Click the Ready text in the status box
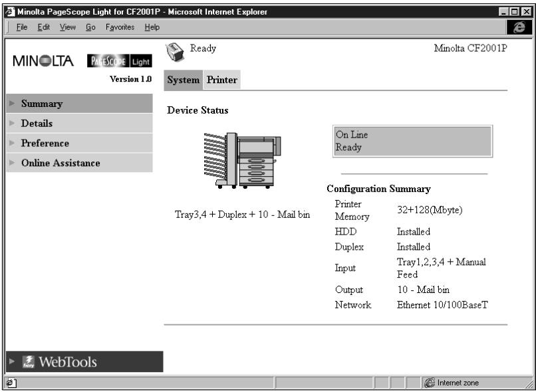Screen dimensions: 536x392 coord(348,147)
